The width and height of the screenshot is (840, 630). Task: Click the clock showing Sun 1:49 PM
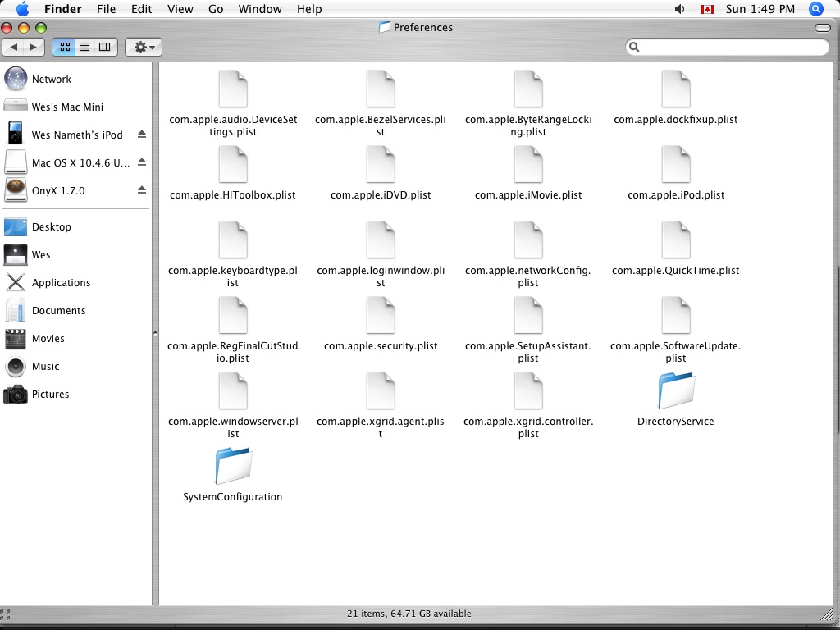point(760,9)
